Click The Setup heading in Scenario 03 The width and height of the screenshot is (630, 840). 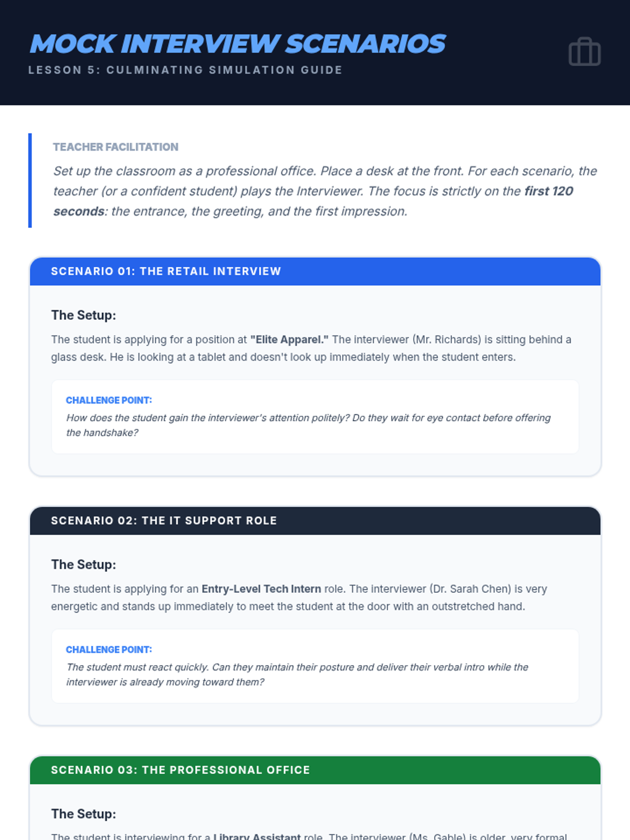point(83,814)
